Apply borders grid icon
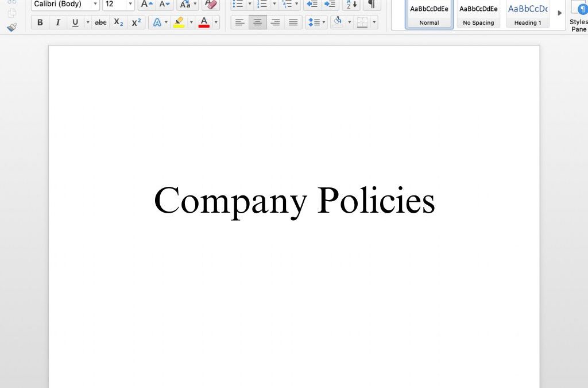This screenshot has height=388, width=588. [x=362, y=22]
